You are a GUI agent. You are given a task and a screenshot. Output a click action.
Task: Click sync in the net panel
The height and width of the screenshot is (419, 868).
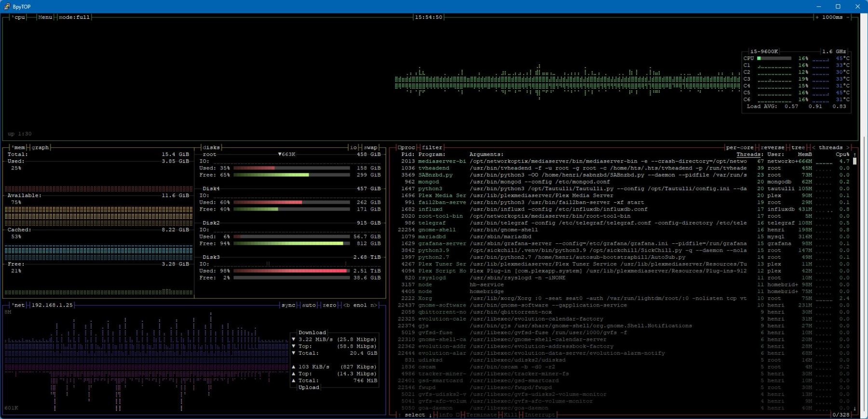[288, 305]
